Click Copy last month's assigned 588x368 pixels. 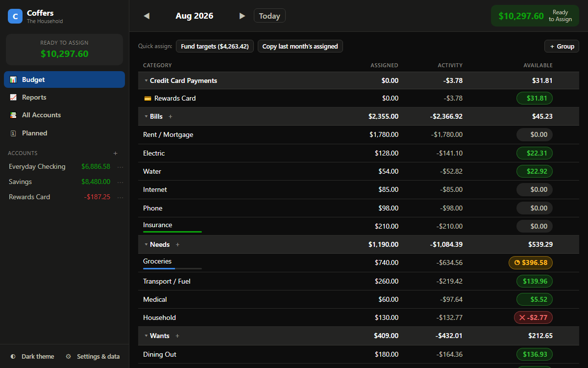[x=300, y=46]
